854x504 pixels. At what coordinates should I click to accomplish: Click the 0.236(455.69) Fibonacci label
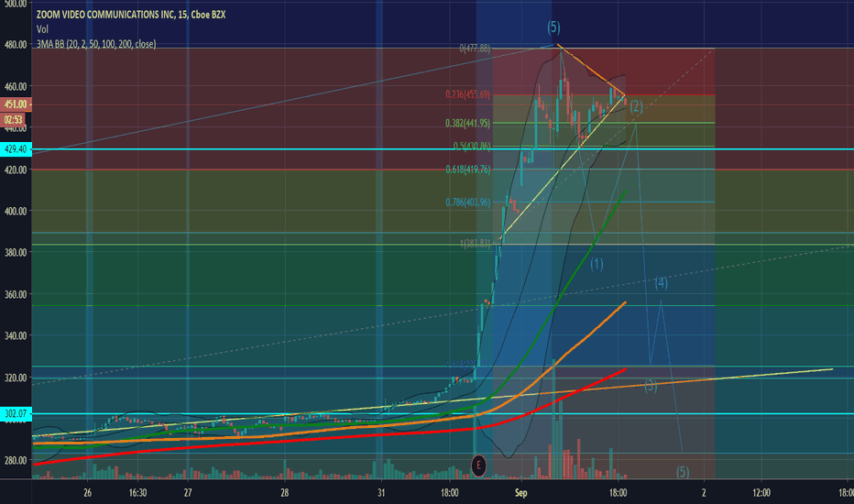pyautogui.click(x=468, y=94)
